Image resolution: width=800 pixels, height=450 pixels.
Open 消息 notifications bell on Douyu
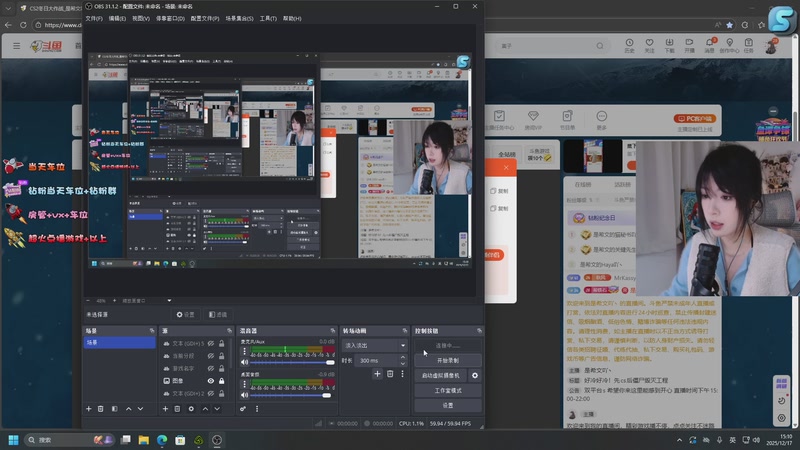(709, 45)
